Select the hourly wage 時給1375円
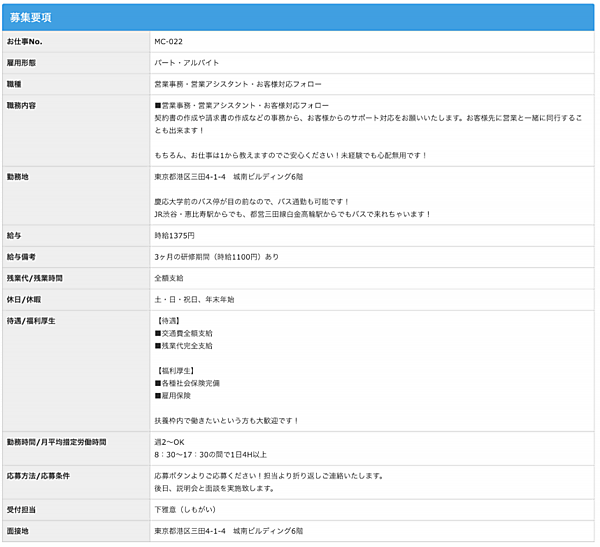The width and height of the screenshot is (600, 547). tap(175, 235)
